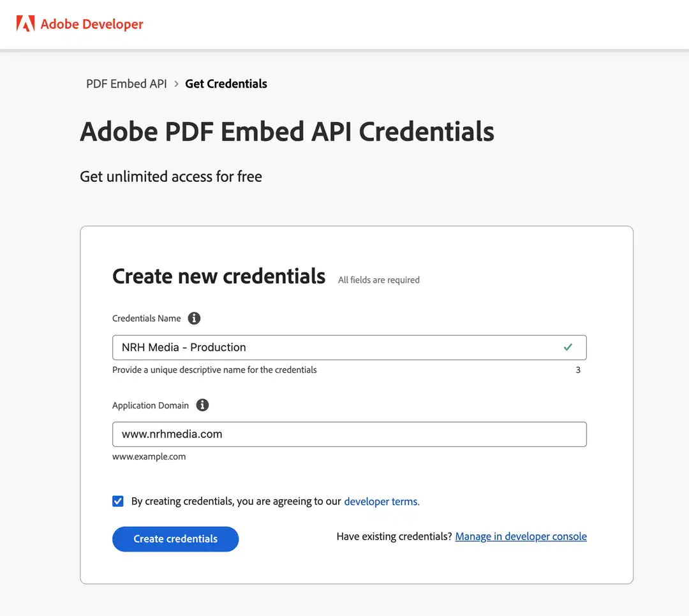This screenshot has height=616, width=689.
Task: Open the Adobe Developer home link
Action: (80, 24)
